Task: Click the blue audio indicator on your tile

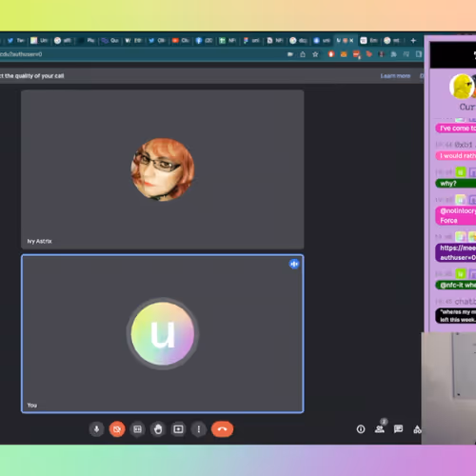Action: (294, 264)
